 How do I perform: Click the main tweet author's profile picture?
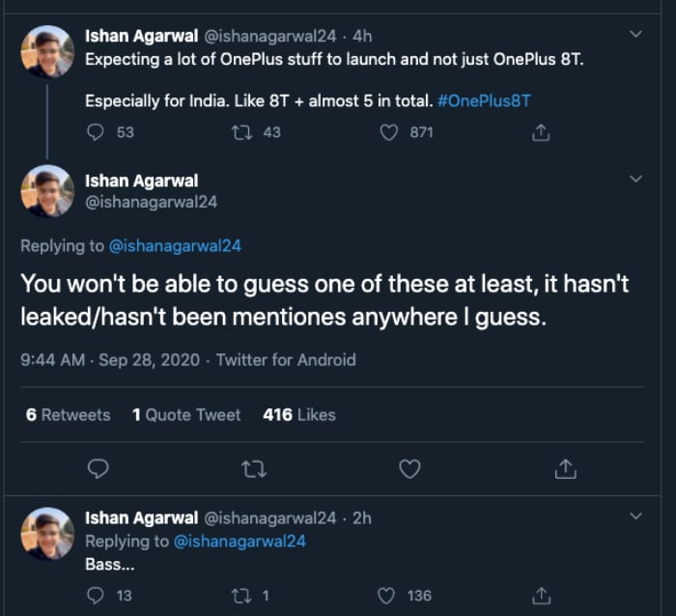[x=47, y=191]
